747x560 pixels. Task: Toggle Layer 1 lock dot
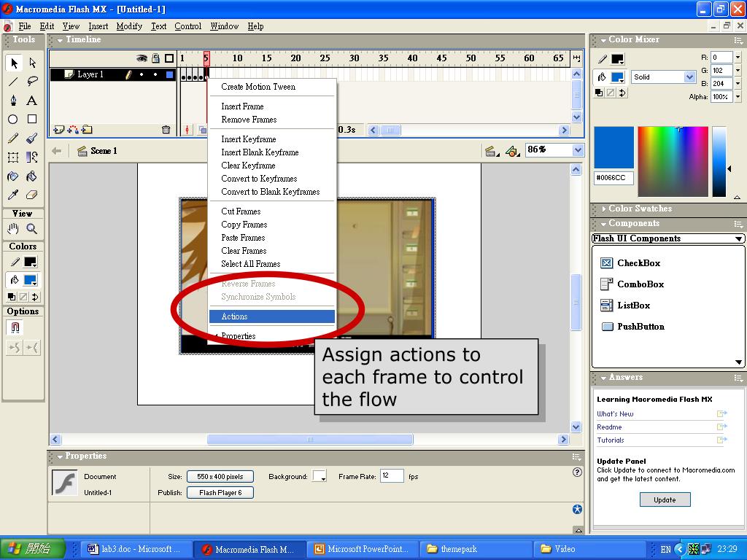(155, 74)
